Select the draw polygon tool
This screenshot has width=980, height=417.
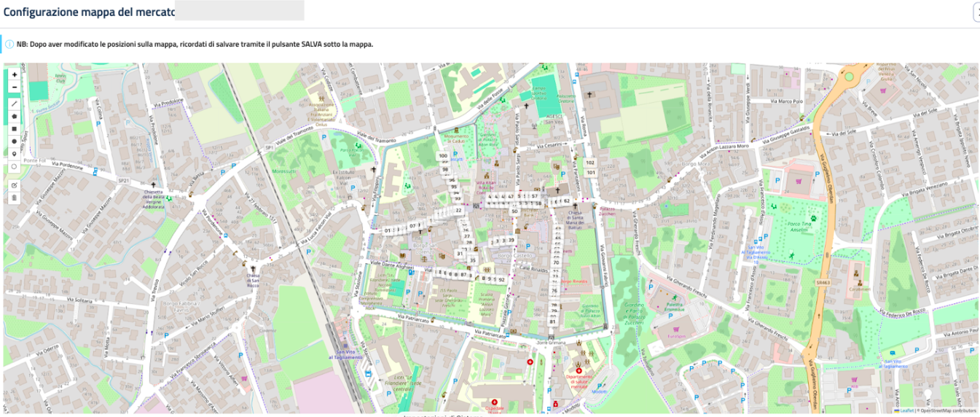15,117
